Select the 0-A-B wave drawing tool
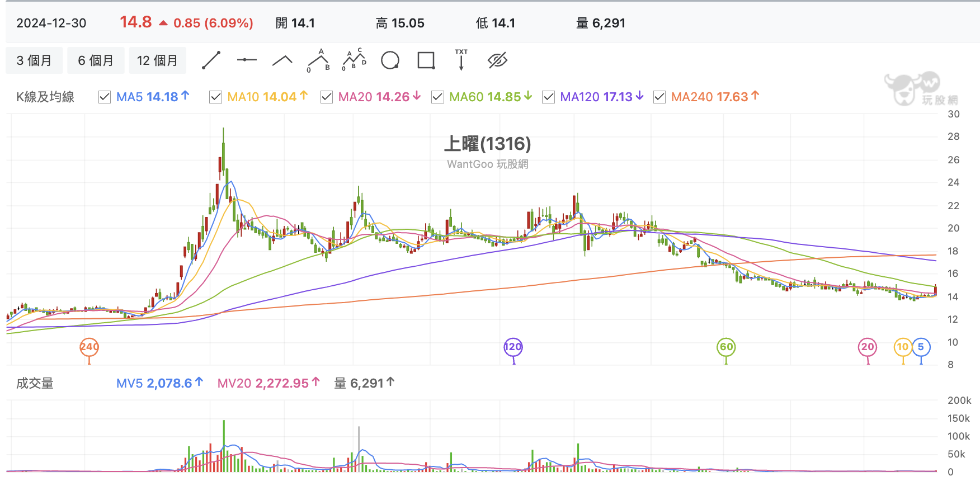The width and height of the screenshot is (980, 481). pyautogui.click(x=318, y=60)
